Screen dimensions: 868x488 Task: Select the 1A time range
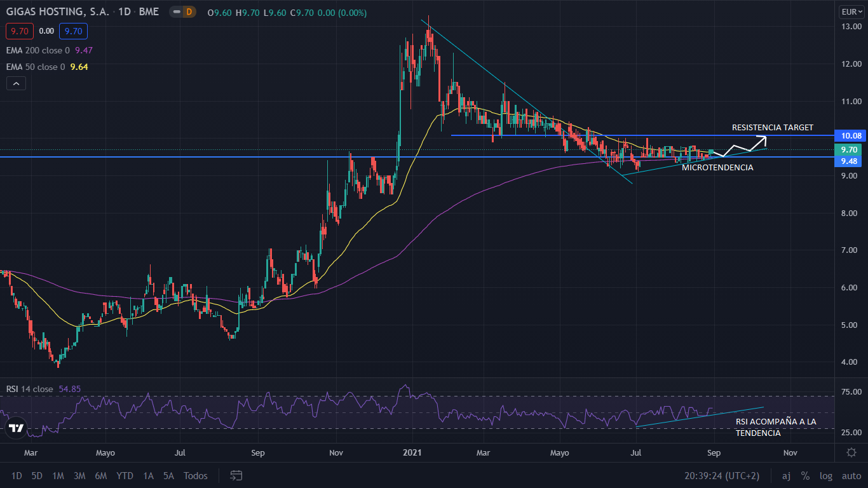[x=148, y=475]
